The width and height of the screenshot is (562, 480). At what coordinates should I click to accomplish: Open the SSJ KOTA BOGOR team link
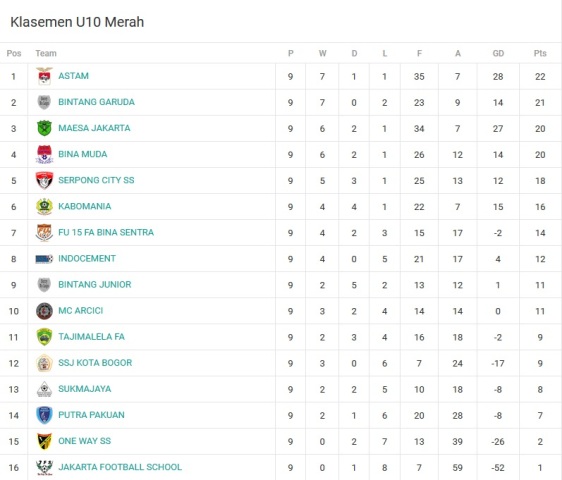pos(95,363)
